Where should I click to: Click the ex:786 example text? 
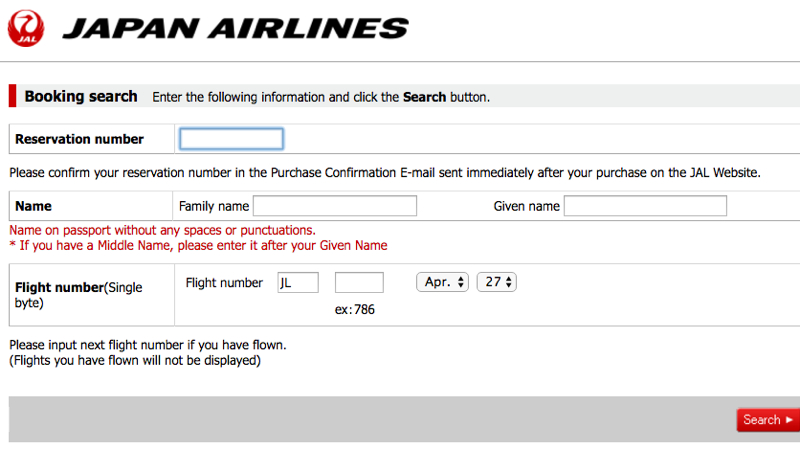(355, 310)
